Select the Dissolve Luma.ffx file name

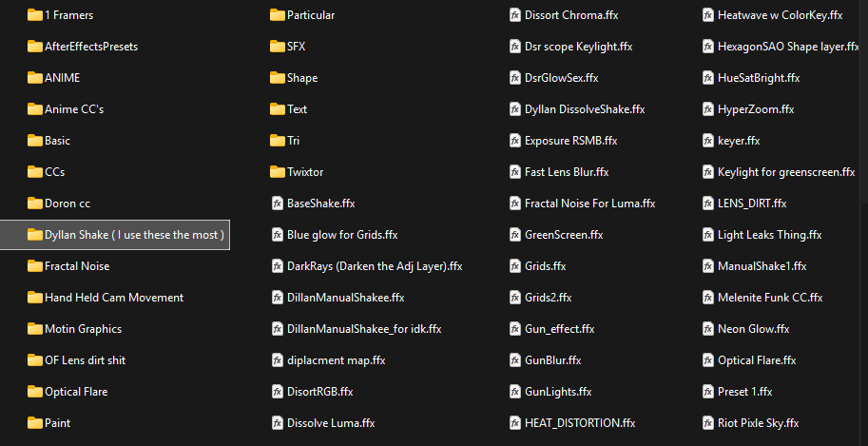pyautogui.click(x=331, y=423)
